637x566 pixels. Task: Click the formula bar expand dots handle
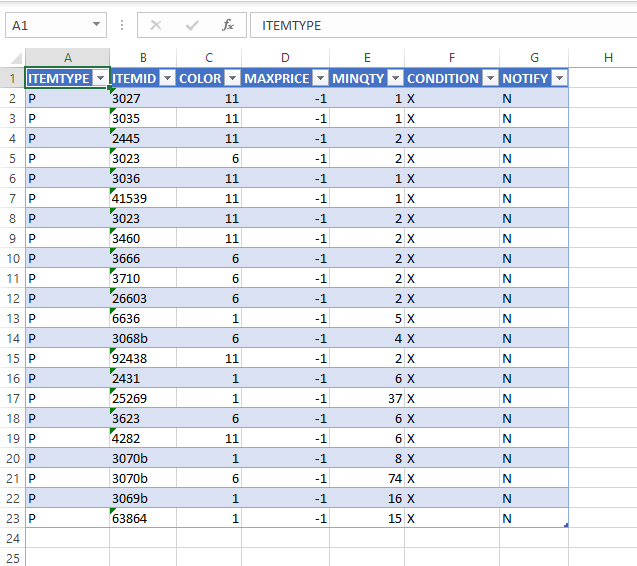pyautogui.click(x=122, y=25)
